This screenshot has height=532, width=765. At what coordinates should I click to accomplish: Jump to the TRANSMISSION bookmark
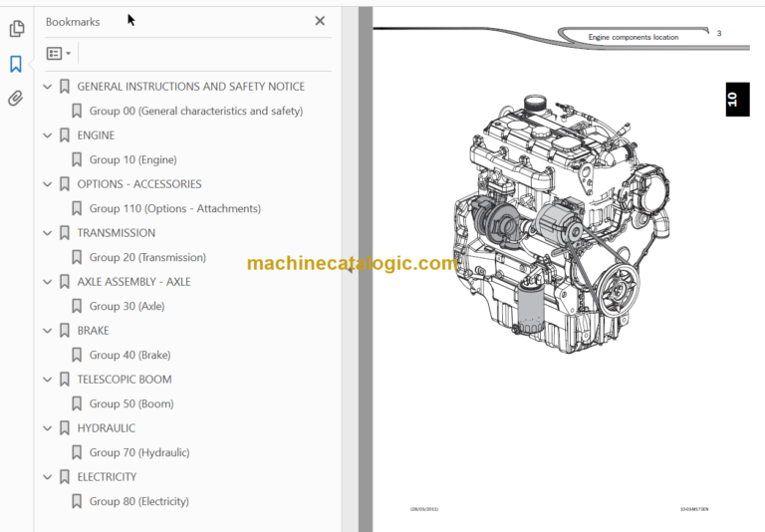click(117, 233)
